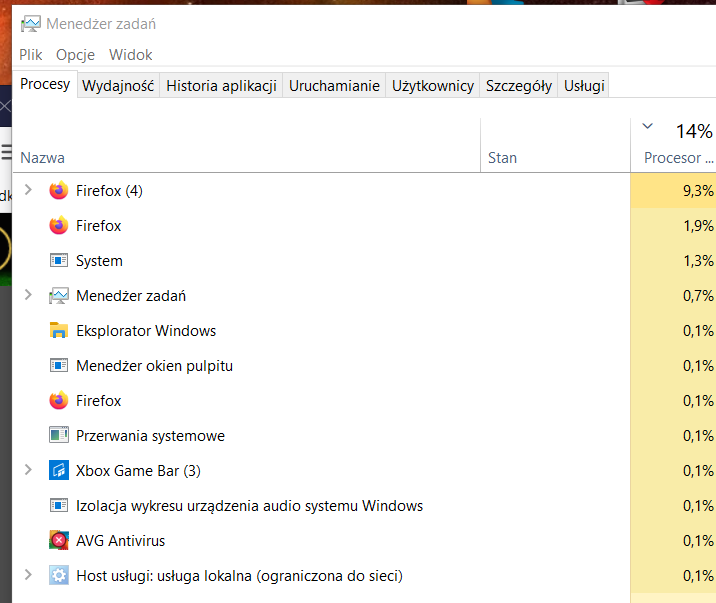Image resolution: width=716 pixels, height=603 pixels.
Task: Expand the Xbox Game Bar (3) group
Action: pos(28,470)
